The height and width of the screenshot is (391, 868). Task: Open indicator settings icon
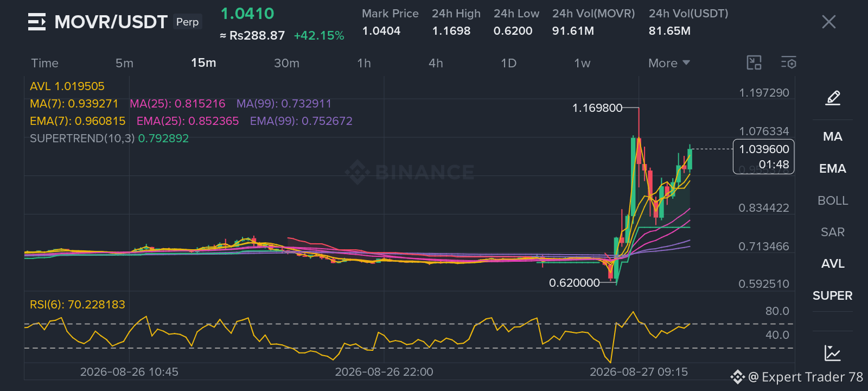coord(789,63)
